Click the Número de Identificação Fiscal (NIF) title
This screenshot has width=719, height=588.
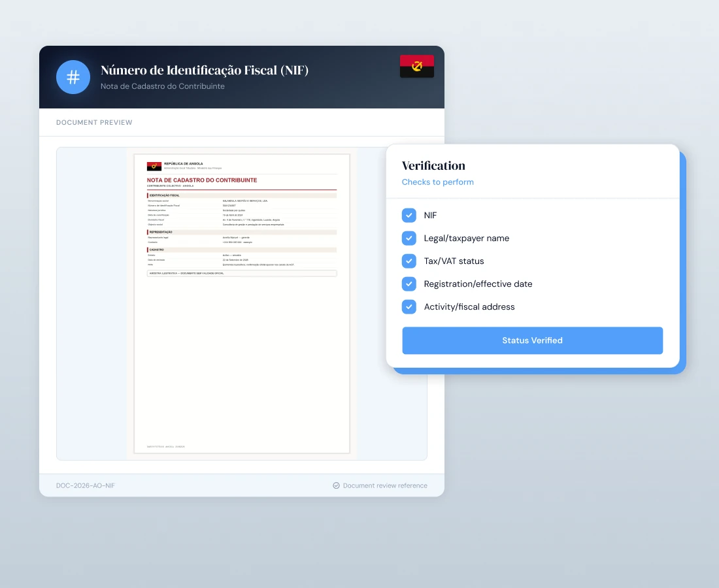205,70
